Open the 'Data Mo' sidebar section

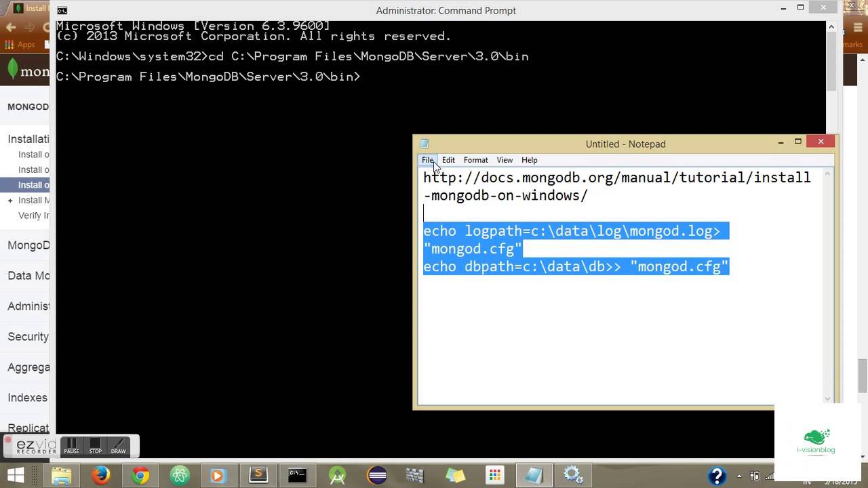(x=28, y=276)
